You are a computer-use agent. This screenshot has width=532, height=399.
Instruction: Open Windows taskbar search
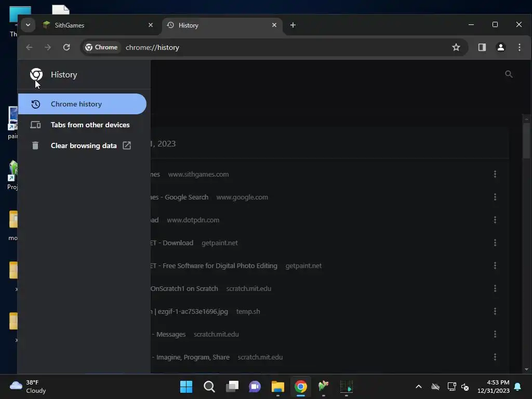click(209, 387)
